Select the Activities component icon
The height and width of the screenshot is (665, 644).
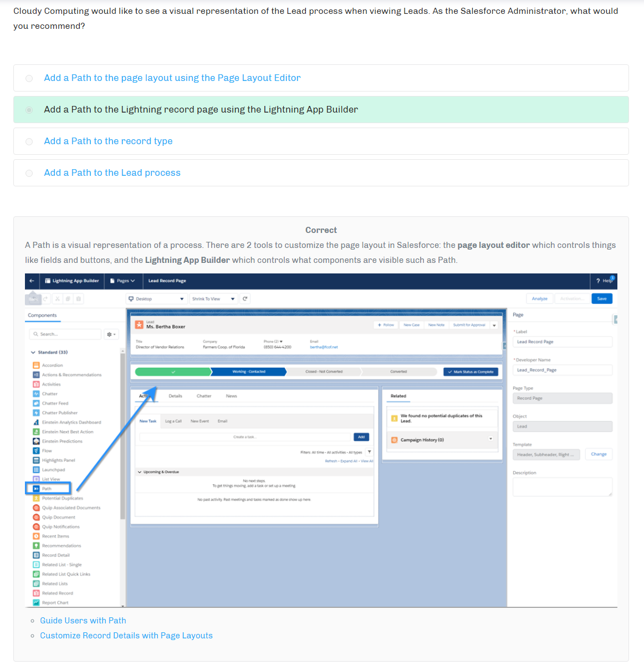tap(36, 384)
